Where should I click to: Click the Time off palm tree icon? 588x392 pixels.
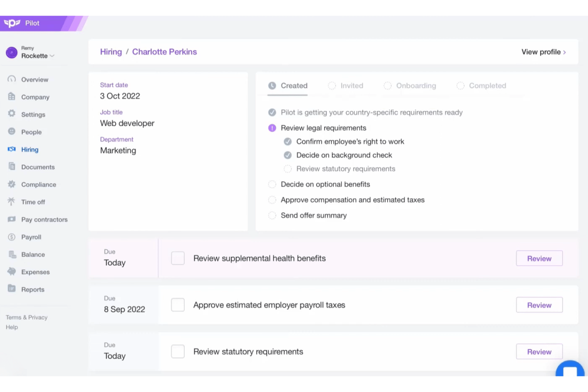pyautogui.click(x=12, y=201)
